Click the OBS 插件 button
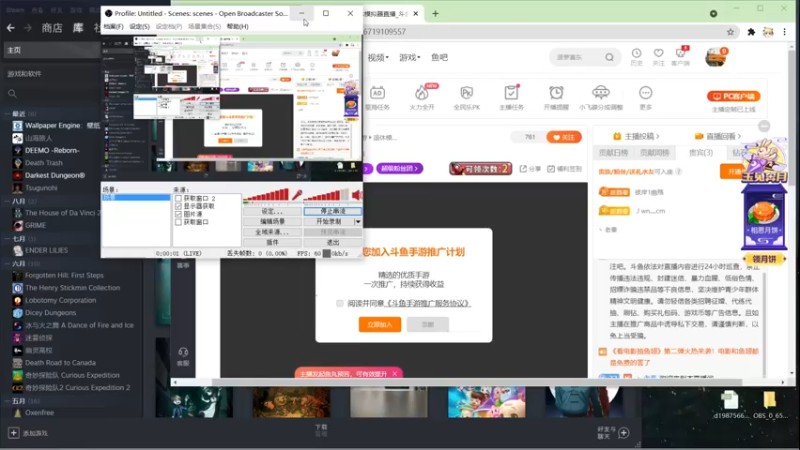The height and width of the screenshot is (450, 800). tap(272, 242)
